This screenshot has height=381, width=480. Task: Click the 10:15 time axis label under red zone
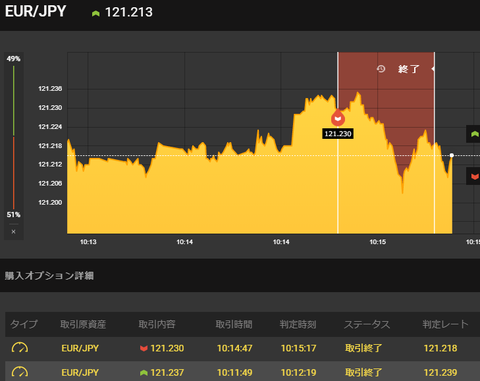[x=378, y=242]
